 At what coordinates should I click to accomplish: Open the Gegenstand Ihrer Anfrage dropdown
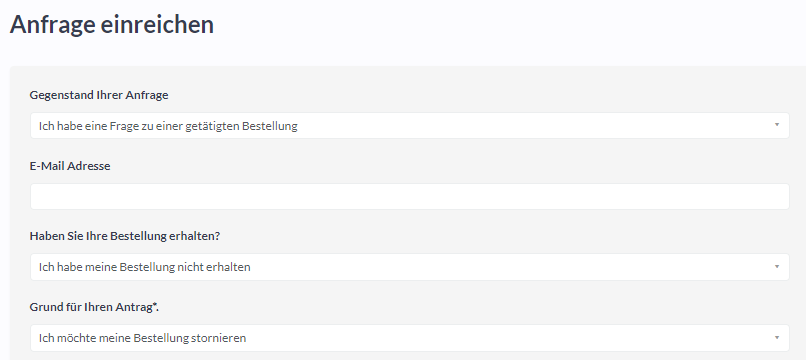pyautogui.click(x=410, y=125)
